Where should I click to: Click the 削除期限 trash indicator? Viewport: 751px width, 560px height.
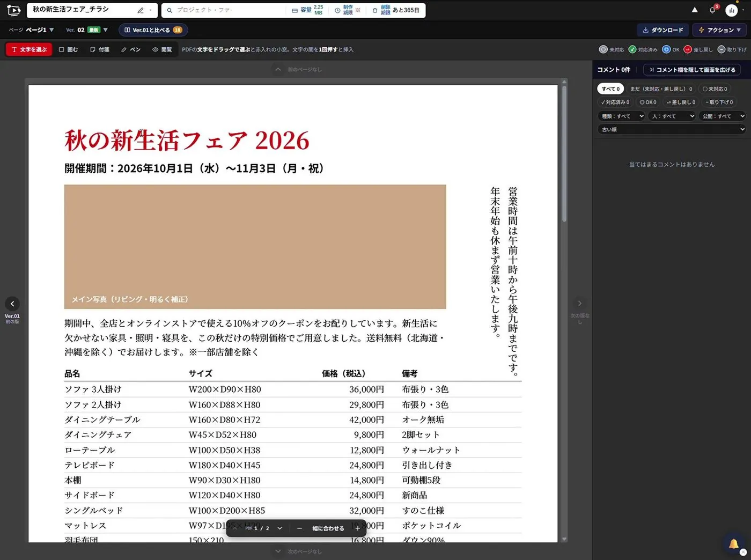click(396, 10)
